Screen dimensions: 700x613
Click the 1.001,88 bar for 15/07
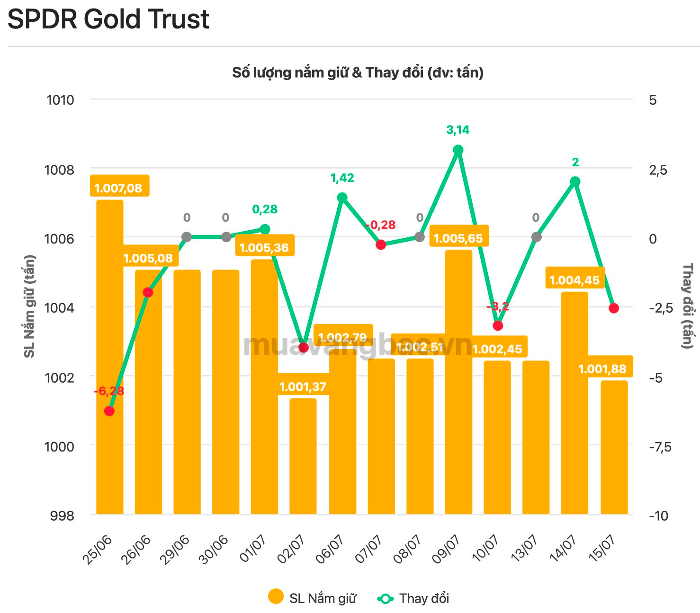(x=614, y=448)
